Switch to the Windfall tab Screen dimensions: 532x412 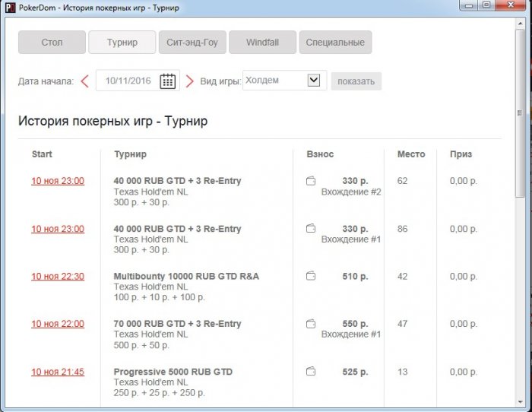tap(262, 43)
